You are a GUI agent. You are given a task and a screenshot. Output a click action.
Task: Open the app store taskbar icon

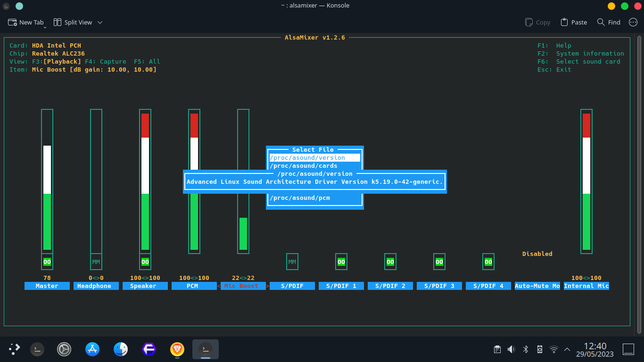tap(92, 349)
